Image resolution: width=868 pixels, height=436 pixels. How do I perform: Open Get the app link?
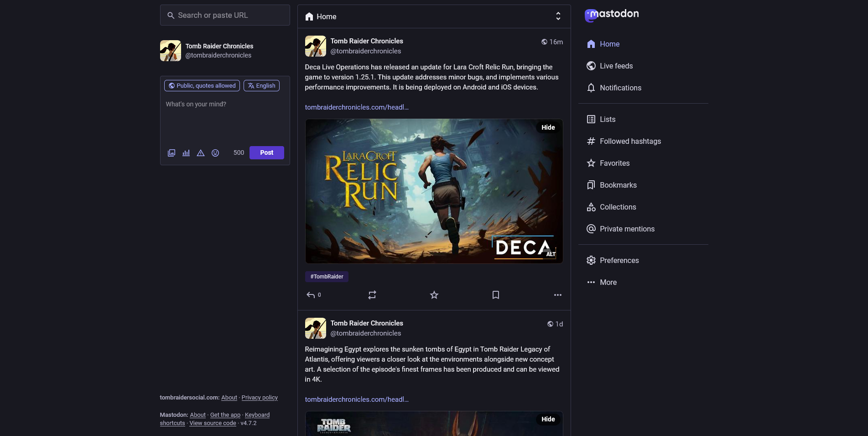[225, 415]
